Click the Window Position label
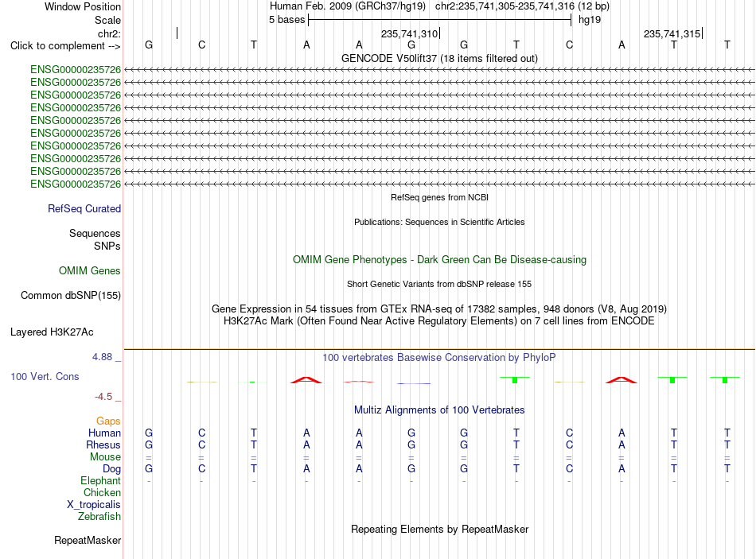Image resolution: width=756 pixels, height=559 pixels. pyautogui.click(x=83, y=6)
